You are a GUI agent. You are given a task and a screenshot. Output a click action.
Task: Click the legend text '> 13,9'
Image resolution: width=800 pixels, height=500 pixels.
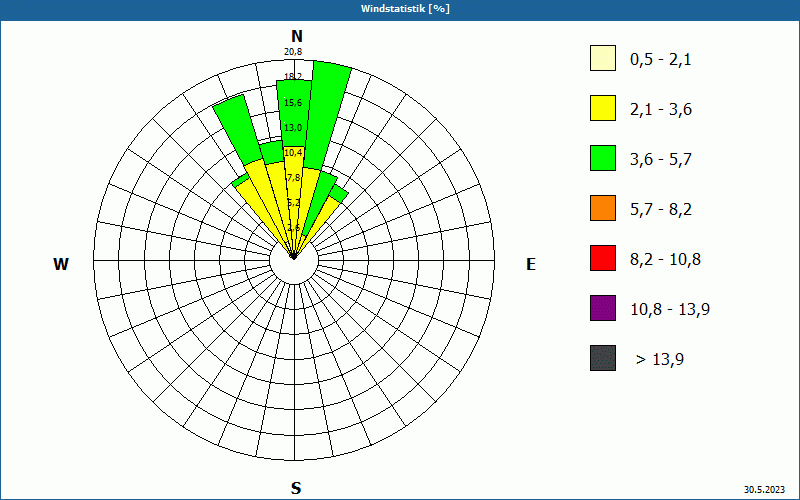[x=660, y=360]
